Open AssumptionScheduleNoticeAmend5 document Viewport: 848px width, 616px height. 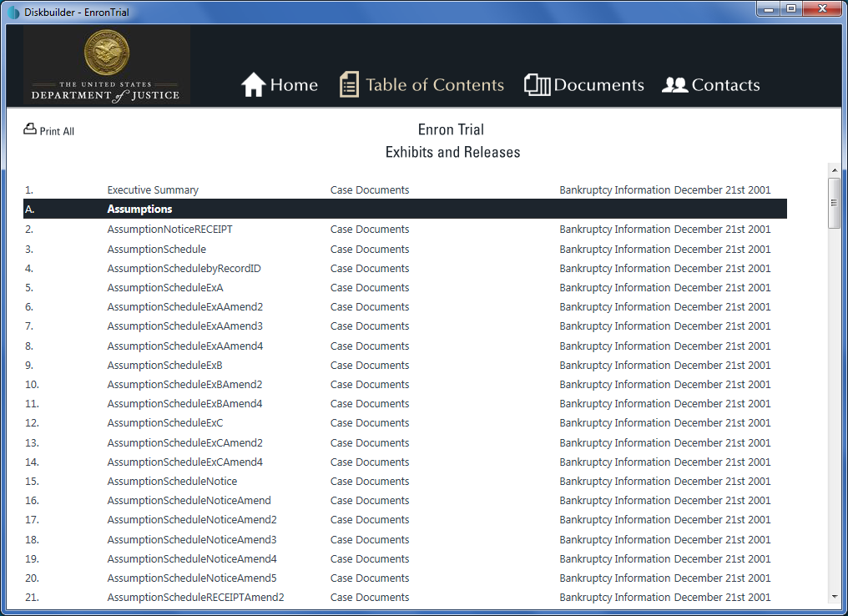(x=192, y=578)
